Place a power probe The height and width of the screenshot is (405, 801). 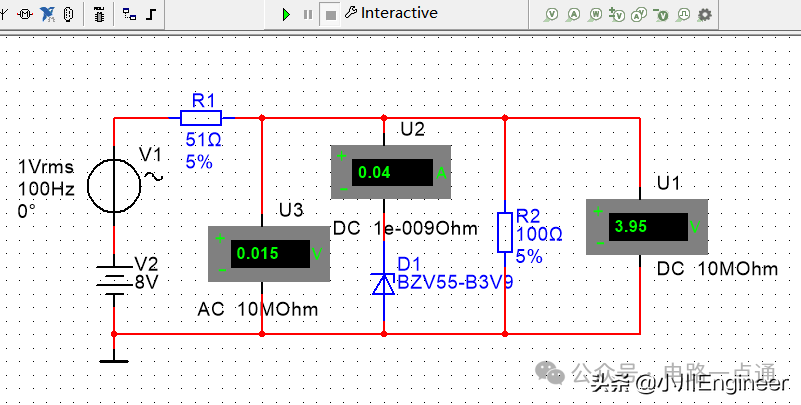595,14
